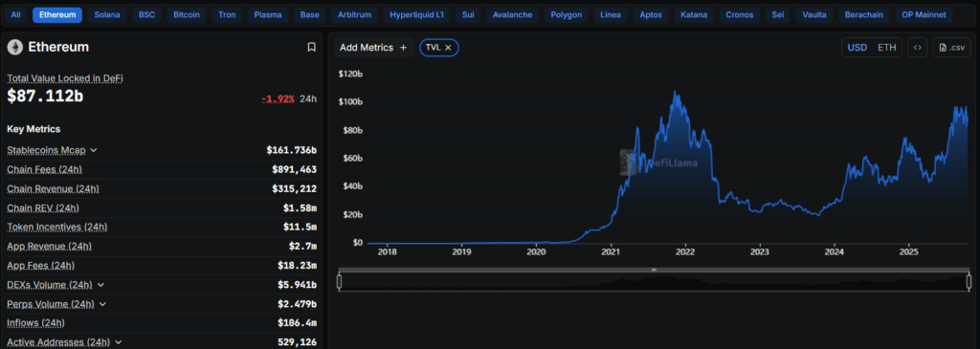Select the Berachain chain tab
Image resolution: width=980 pixels, height=349 pixels.
point(864,14)
